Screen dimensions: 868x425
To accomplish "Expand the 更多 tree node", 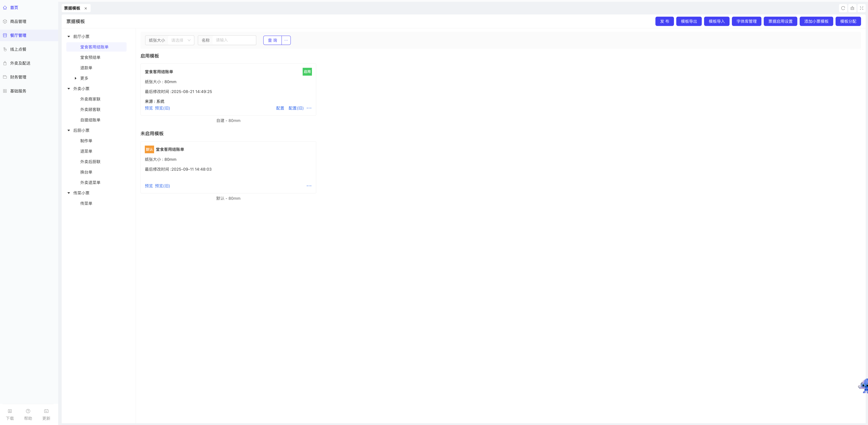I will pos(75,78).
